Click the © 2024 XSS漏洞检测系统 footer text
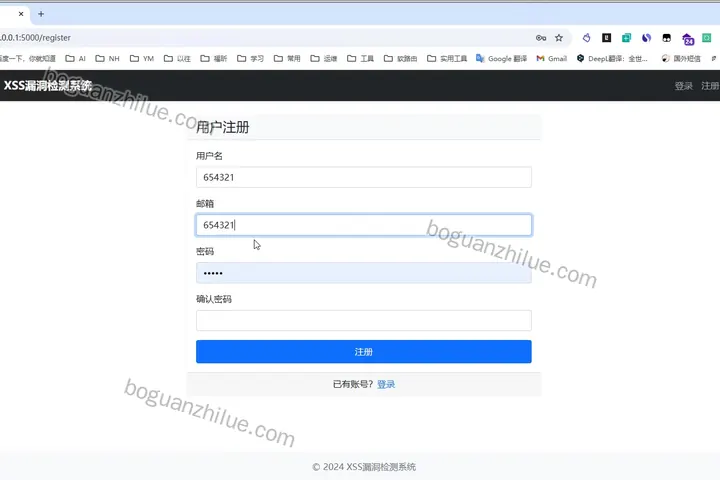This screenshot has width=720, height=480. coord(364,467)
